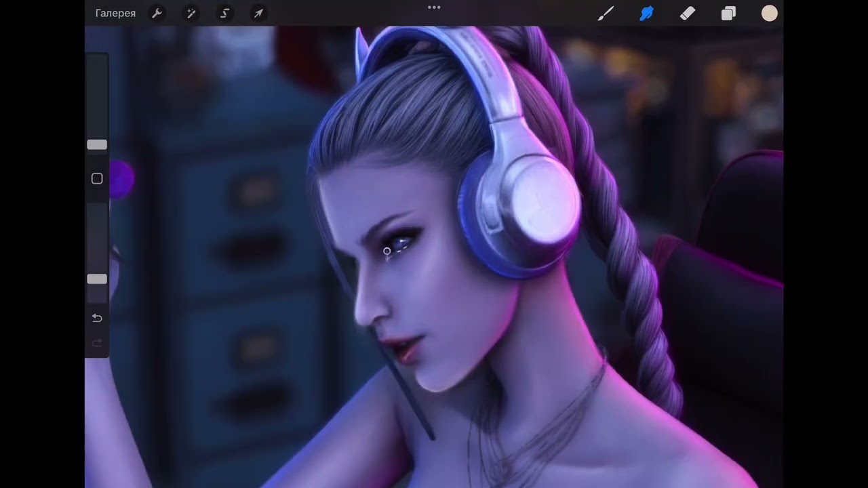
Task: Select the blue Smudge tool
Action: click(x=646, y=13)
